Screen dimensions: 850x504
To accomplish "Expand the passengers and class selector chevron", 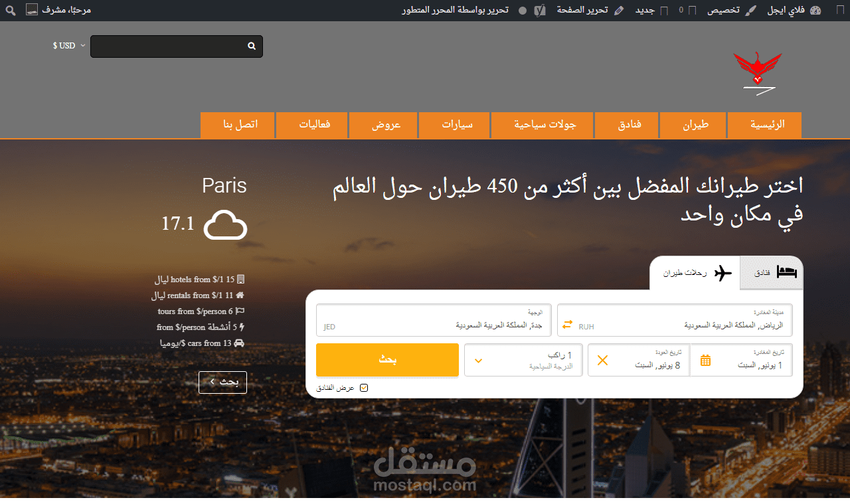I will pyautogui.click(x=478, y=360).
